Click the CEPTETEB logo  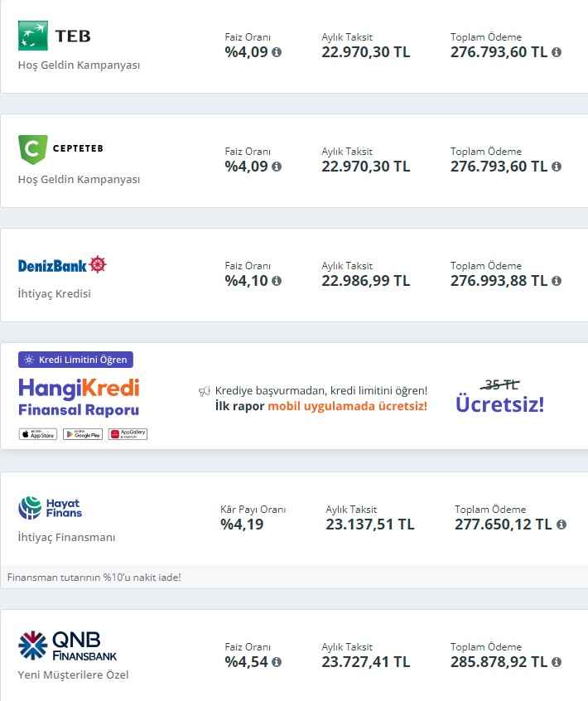click(60, 149)
